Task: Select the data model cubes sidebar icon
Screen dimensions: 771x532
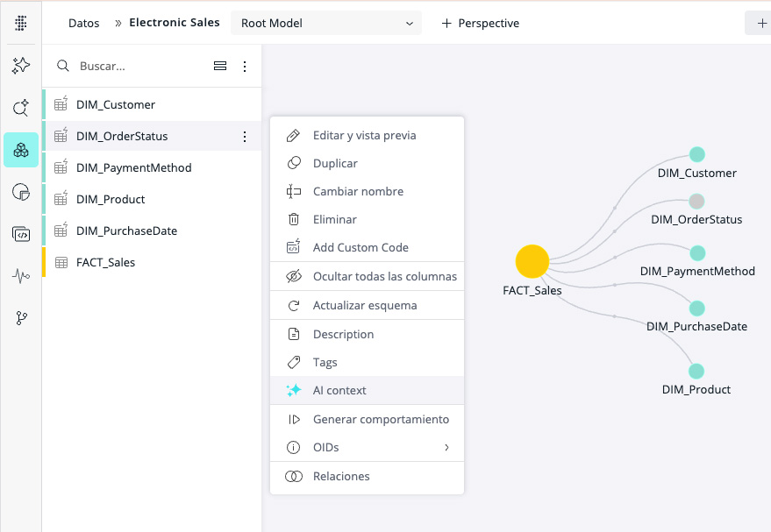Action: 21,150
